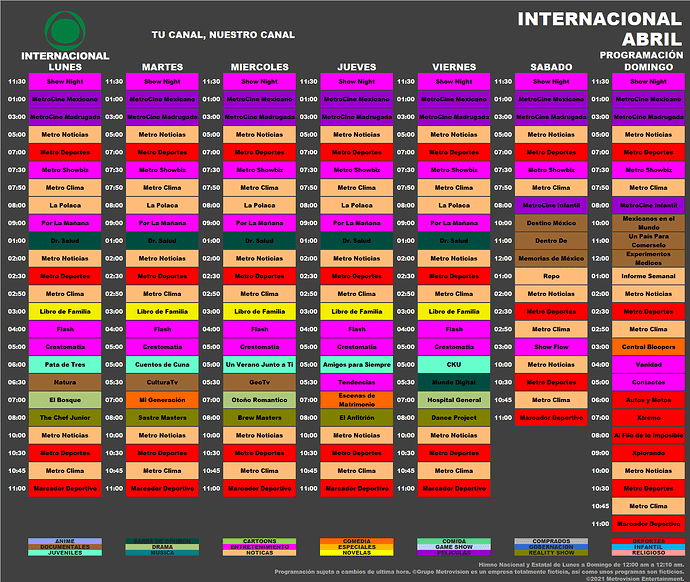Screen dimensions: 690x582
Task: Click the Natura program cell
Action: point(65,382)
